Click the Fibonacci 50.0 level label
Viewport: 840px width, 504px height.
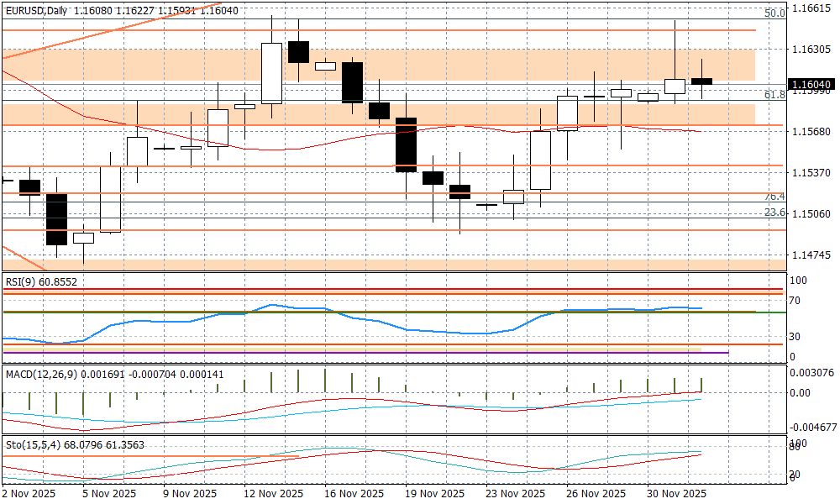coord(774,13)
